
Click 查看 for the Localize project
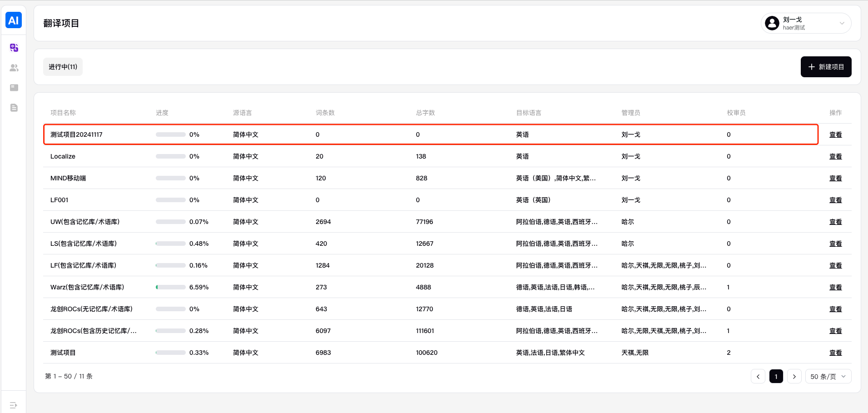coord(835,156)
